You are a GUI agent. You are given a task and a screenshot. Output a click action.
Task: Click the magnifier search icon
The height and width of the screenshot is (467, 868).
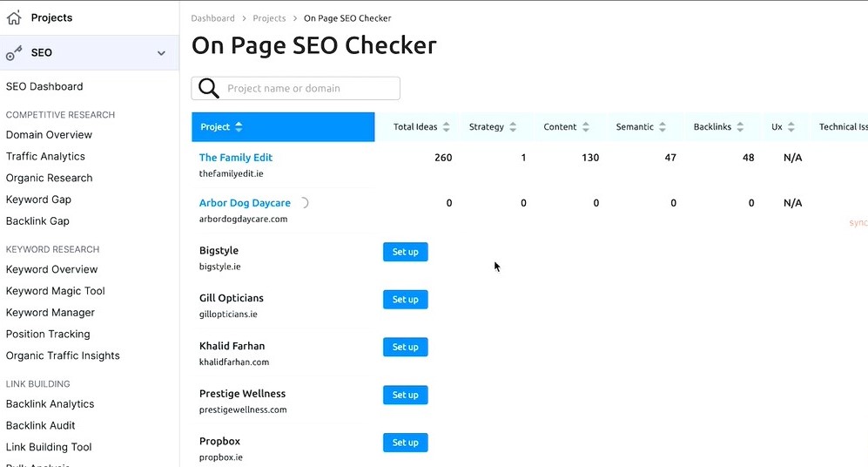pos(209,88)
